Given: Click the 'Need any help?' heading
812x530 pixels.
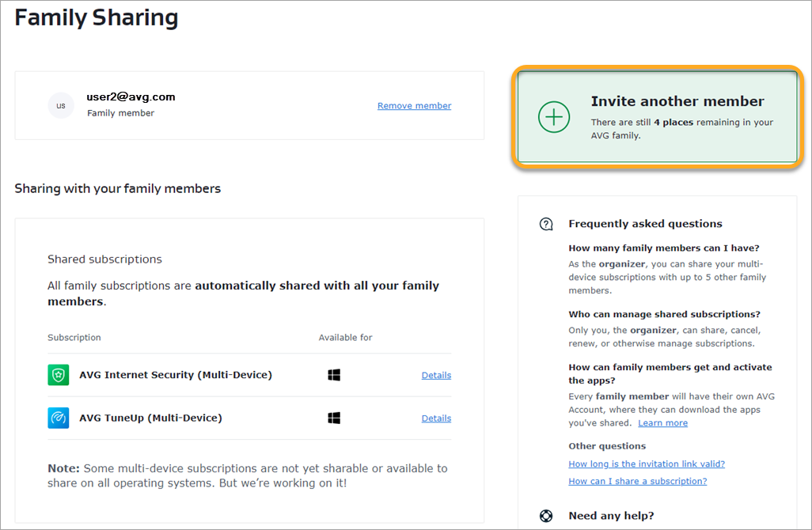Looking at the screenshot, I should point(611,516).
